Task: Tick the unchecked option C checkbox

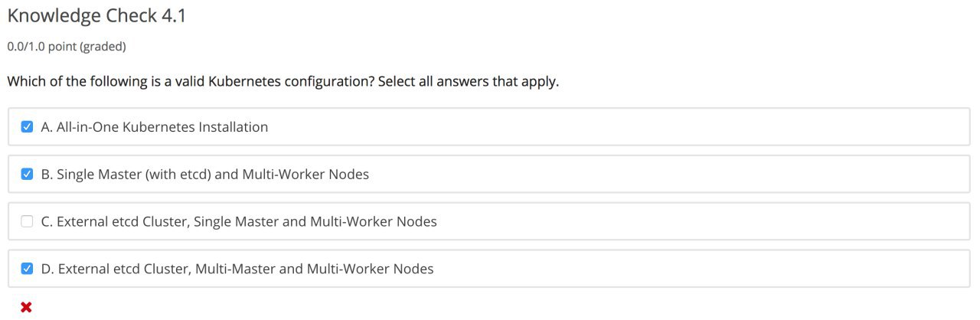Action: click(27, 222)
